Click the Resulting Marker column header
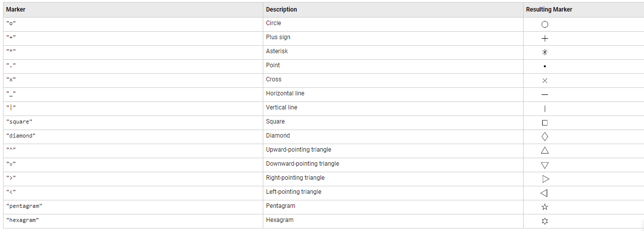The height and width of the screenshot is (231, 644). click(x=549, y=10)
